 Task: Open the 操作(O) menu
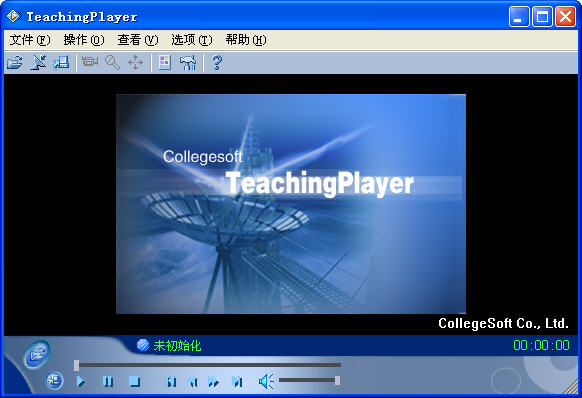pyautogui.click(x=84, y=40)
